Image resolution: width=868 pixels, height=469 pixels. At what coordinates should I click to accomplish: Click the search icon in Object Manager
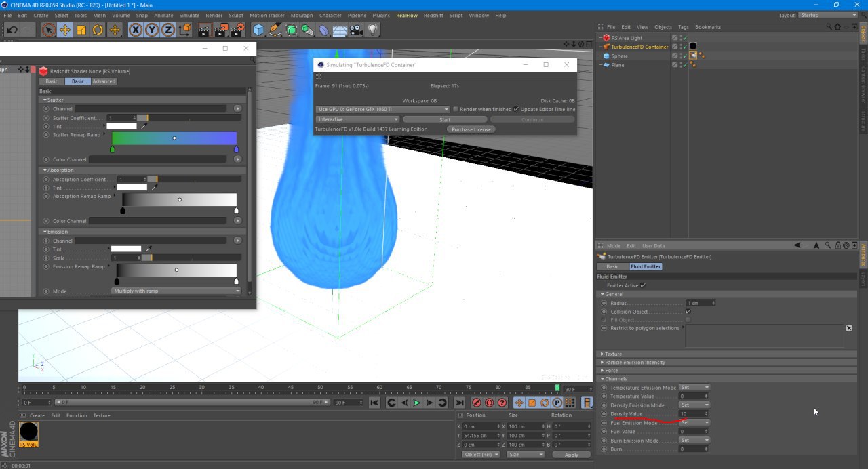829,27
